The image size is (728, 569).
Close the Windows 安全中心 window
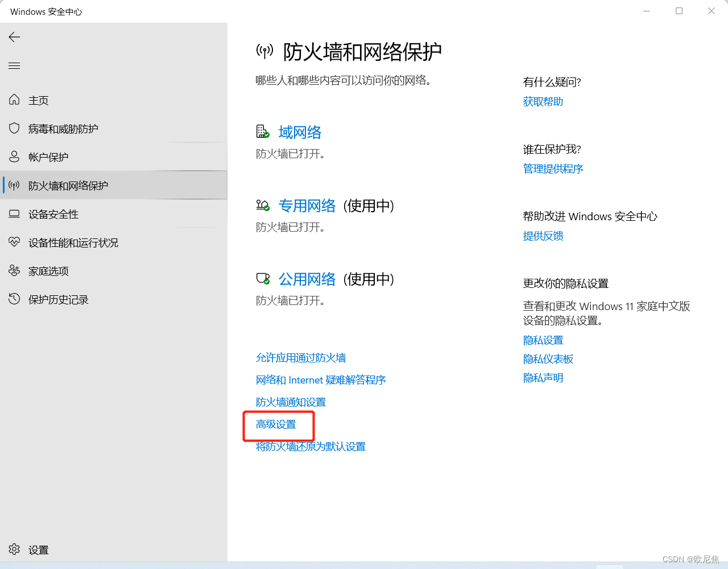coord(712,11)
